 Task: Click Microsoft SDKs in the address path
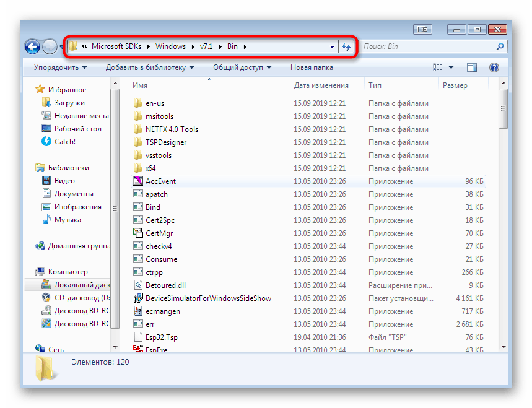point(116,46)
